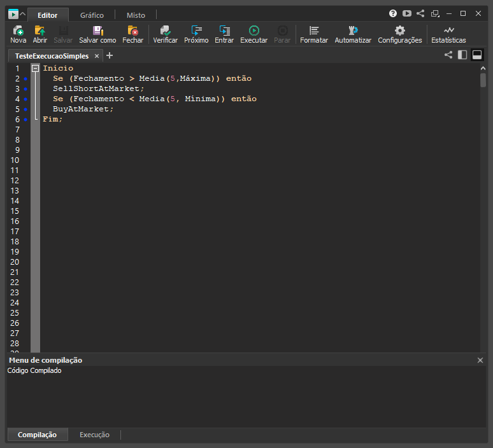Open Automatizar strategy automation
493x448 pixels.
coord(353,34)
